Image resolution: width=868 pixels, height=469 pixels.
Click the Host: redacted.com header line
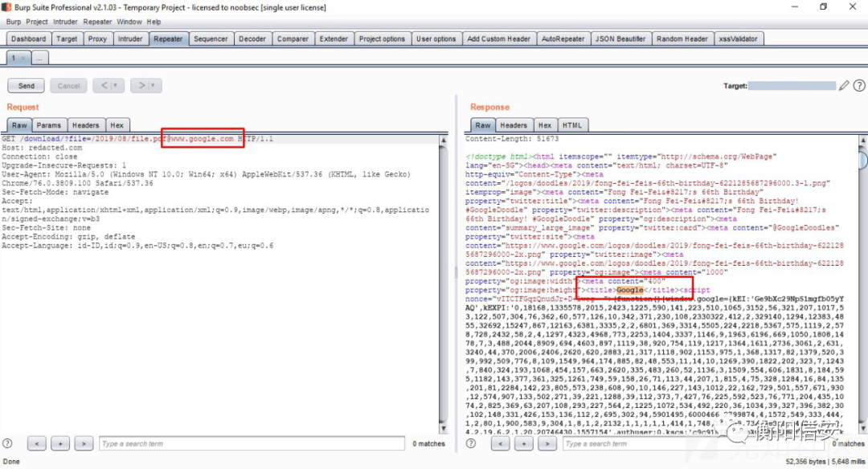click(x=42, y=148)
